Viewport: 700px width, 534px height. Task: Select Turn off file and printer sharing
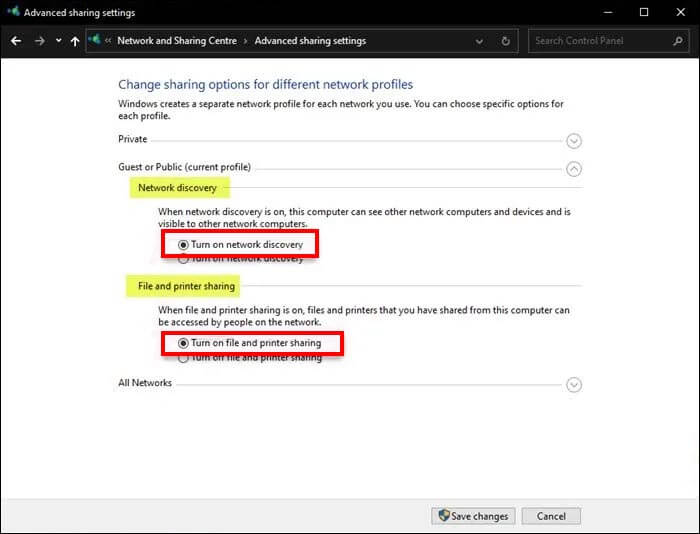[x=250, y=358]
